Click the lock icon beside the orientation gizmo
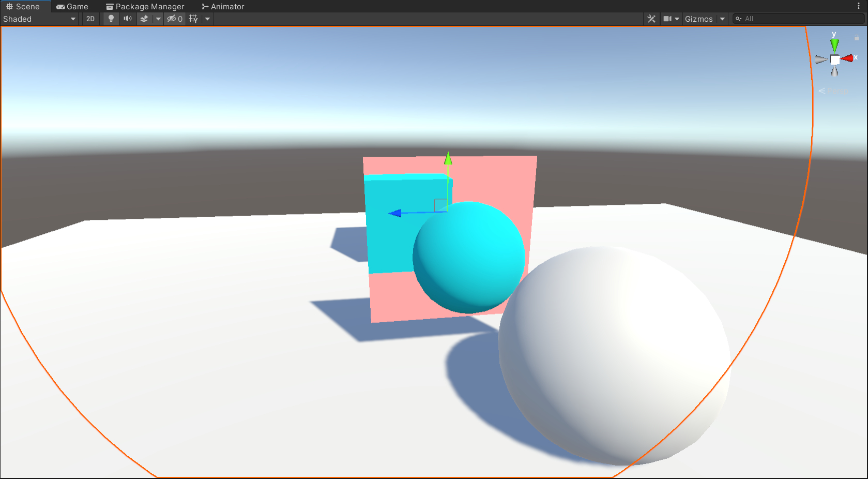This screenshot has height=479, width=868. tap(857, 38)
